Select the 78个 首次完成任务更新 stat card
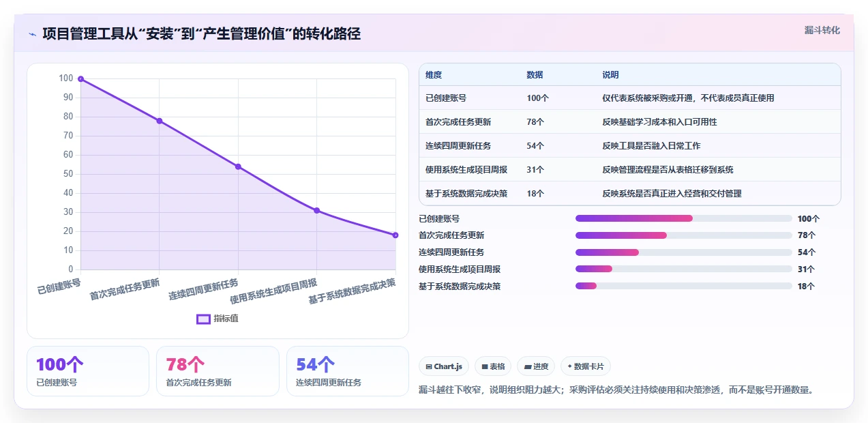This screenshot has width=868, height=423. click(218, 371)
